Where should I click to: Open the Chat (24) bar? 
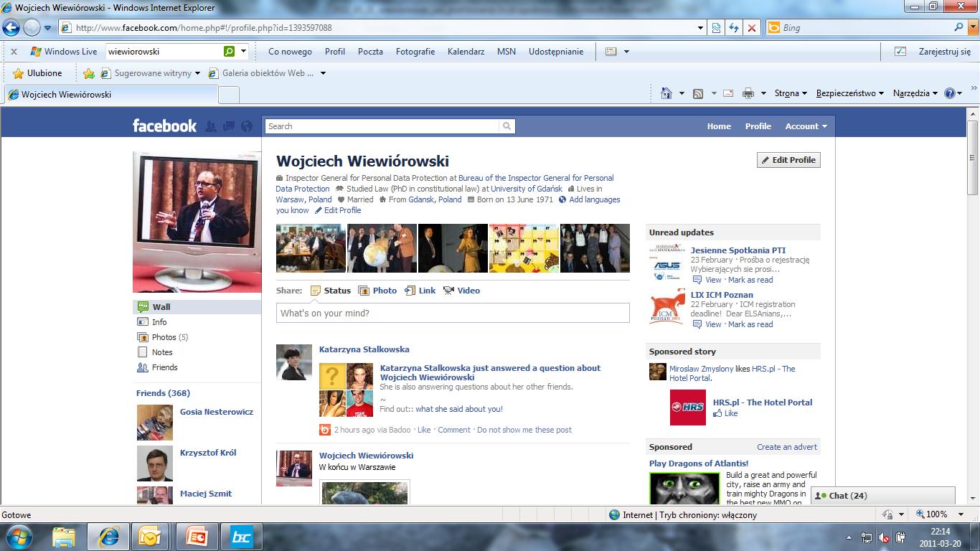882,496
